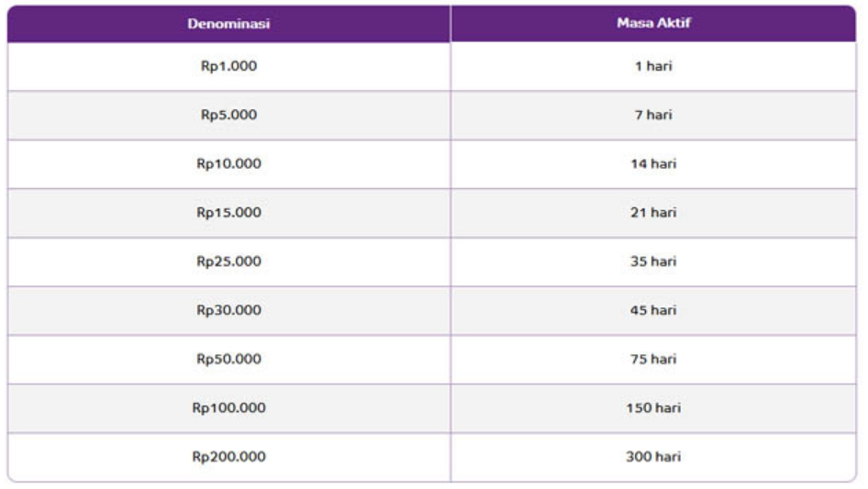Select the Rp200.000 denomination cell

pos(228,456)
